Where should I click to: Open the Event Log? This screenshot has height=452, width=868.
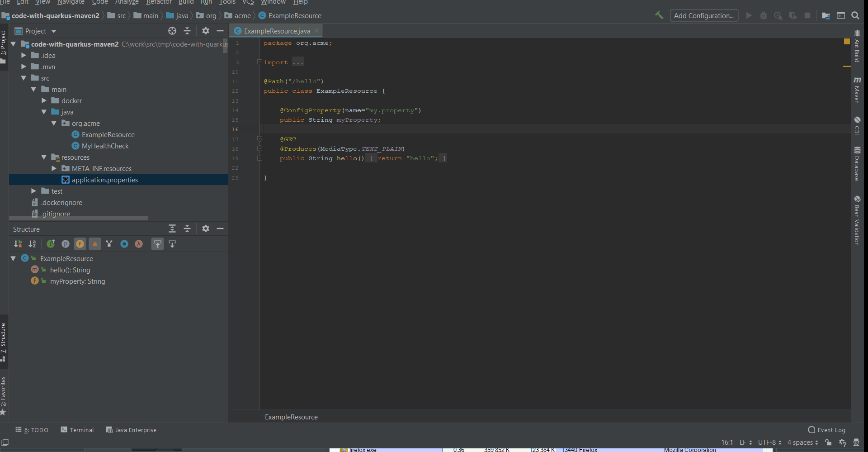pyautogui.click(x=831, y=430)
